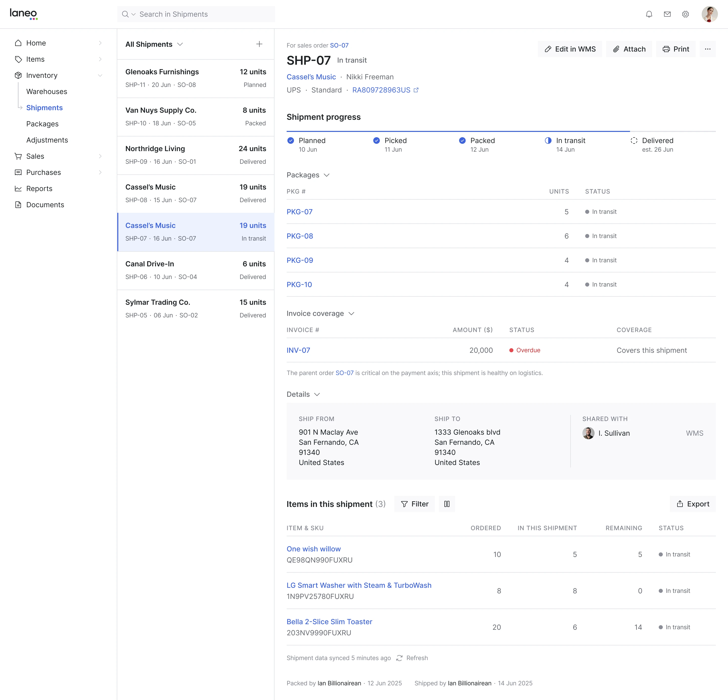Open LG Smart Washer item link
The width and height of the screenshot is (728, 700).
(359, 585)
